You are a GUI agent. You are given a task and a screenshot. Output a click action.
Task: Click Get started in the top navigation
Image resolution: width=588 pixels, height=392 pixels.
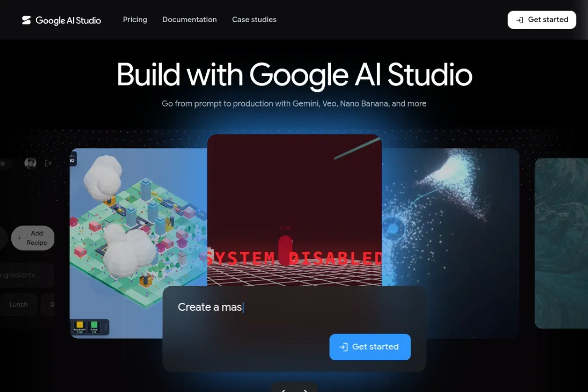[x=542, y=20]
